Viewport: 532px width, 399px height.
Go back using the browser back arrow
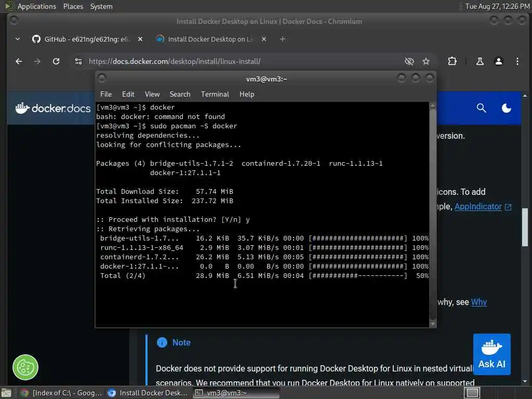pos(19,61)
